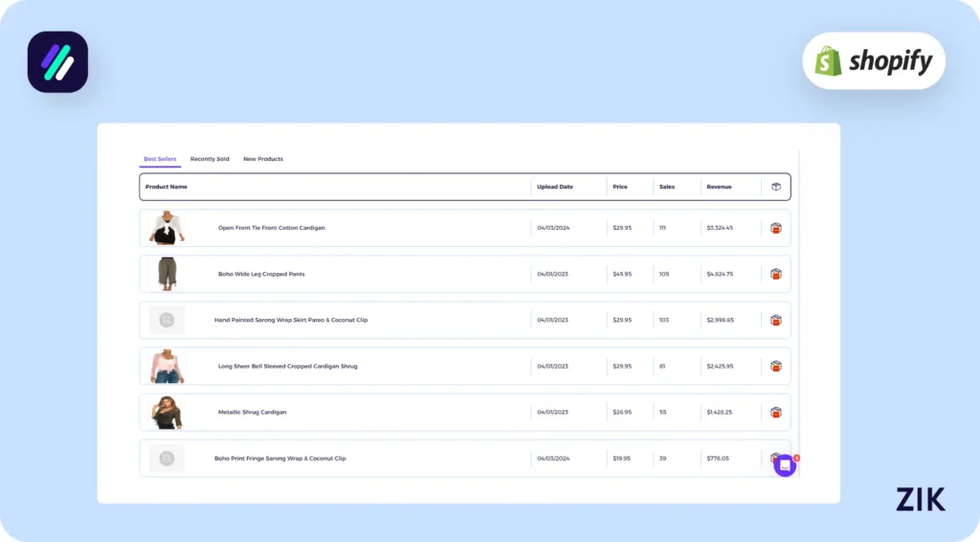Click Long Sheer Bell Sleeved Cropped Cardigan Shrug
Screen dimensions: 980x542
pos(287,367)
